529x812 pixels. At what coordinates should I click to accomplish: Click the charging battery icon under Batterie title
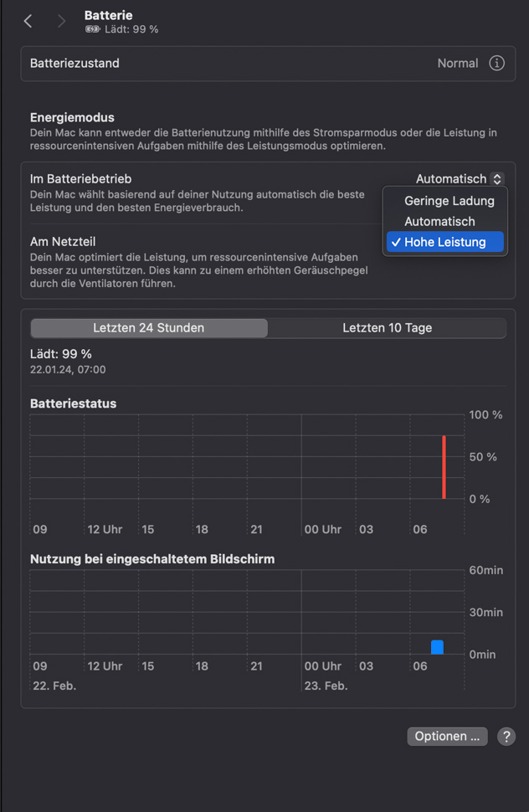[x=92, y=29]
